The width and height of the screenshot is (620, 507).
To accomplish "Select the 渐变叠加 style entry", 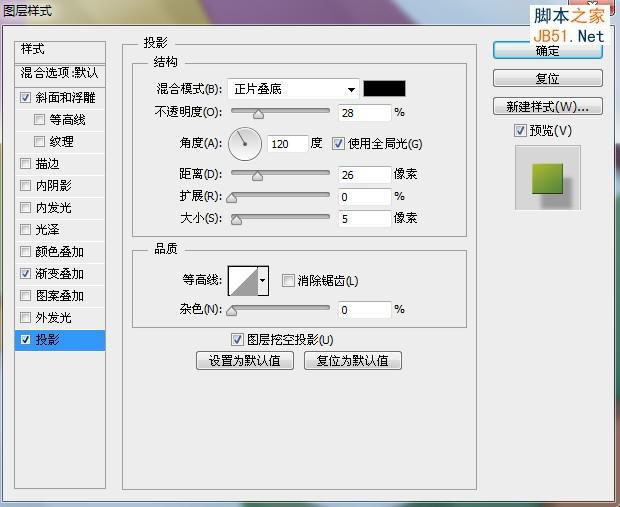I will point(60,274).
